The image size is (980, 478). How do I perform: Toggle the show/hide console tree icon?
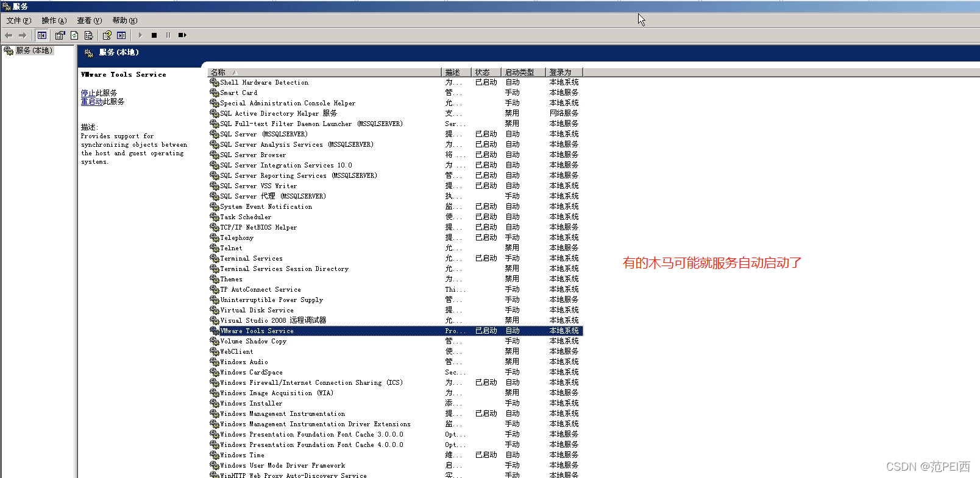[41, 35]
